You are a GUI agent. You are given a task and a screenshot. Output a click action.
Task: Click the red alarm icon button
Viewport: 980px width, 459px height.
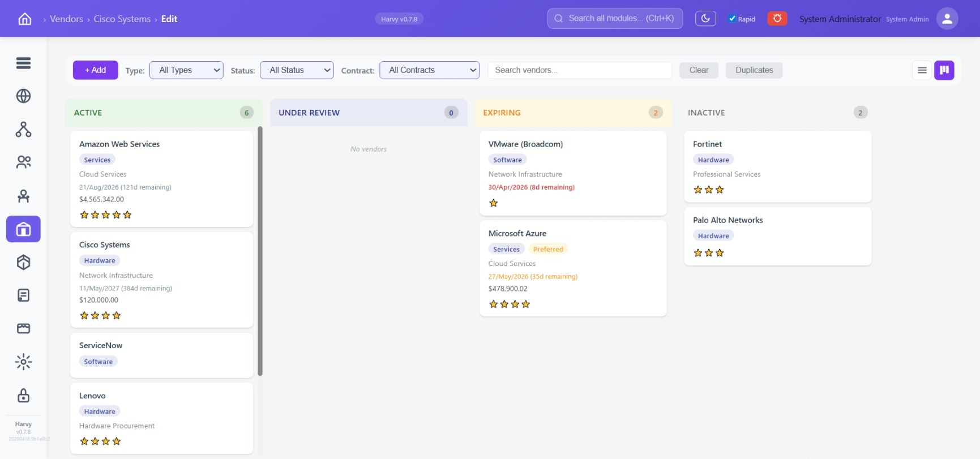(777, 19)
